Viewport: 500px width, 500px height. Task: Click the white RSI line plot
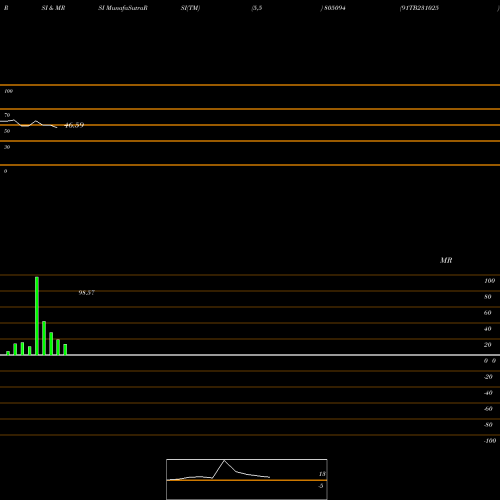coord(28,124)
